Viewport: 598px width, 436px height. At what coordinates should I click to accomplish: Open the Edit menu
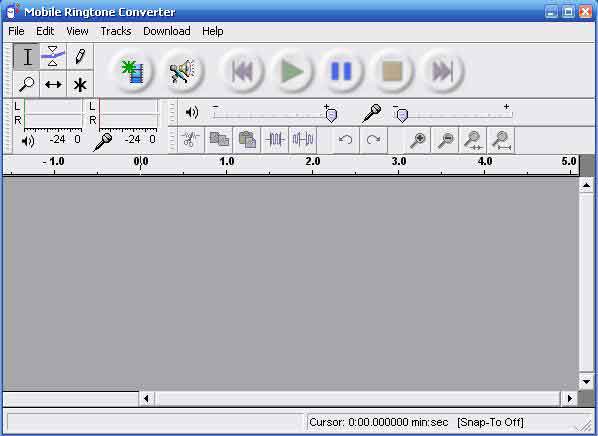point(45,31)
